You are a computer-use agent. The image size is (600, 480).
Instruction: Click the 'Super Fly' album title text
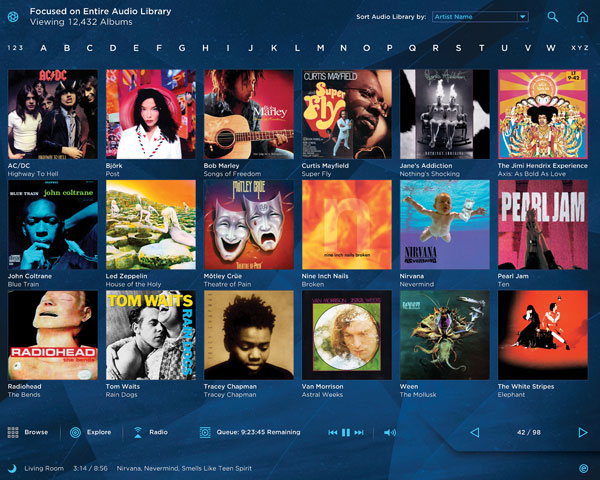pyautogui.click(x=316, y=174)
